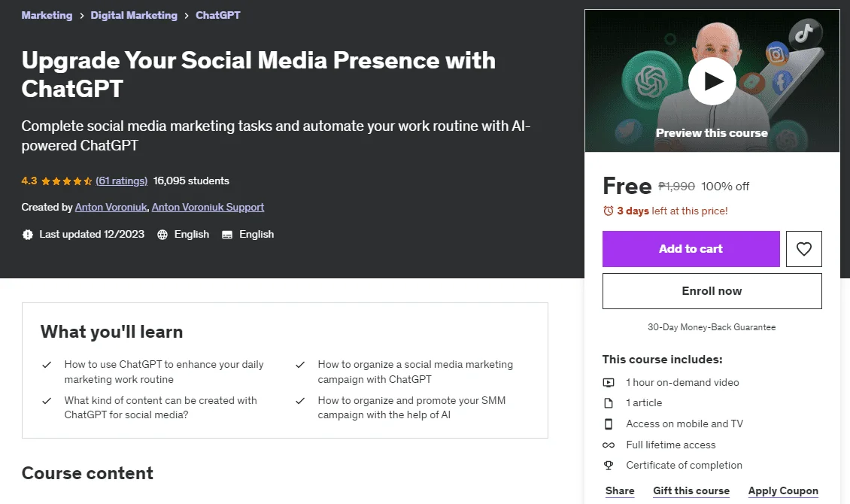Click the Add to cart button
Screen dimensions: 850x504
coord(691,249)
